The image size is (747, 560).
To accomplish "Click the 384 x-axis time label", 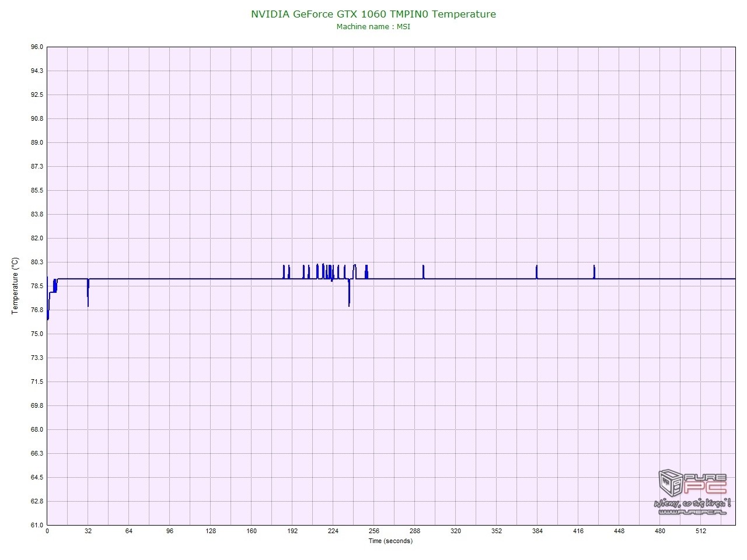I will point(537,531).
